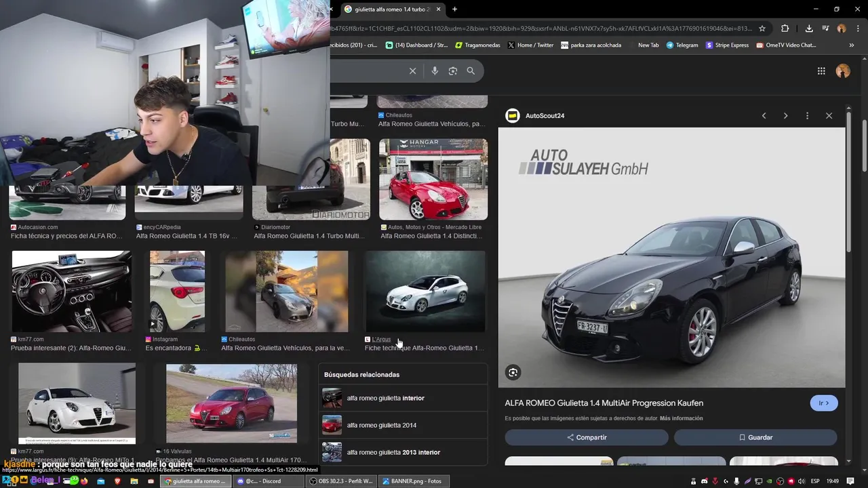Expand the hidden bookmarks overflow chevron

point(852,45)
